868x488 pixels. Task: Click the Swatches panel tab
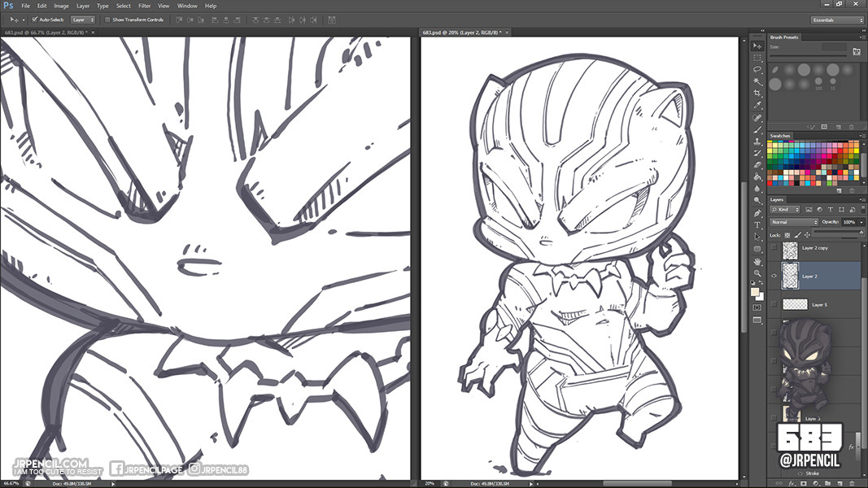click(x=780, y=136)
